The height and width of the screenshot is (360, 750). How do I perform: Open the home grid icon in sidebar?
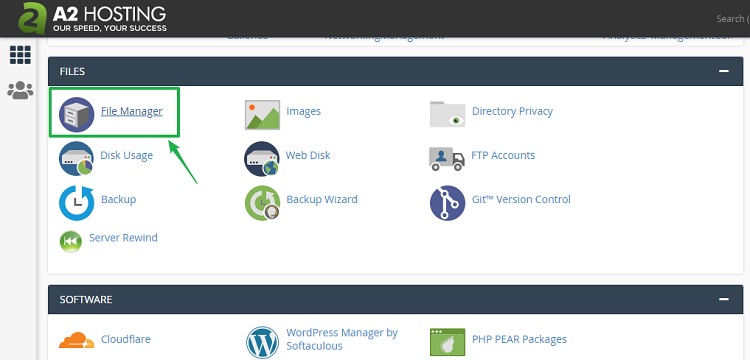pyautogui.click(x=20, y=55)
